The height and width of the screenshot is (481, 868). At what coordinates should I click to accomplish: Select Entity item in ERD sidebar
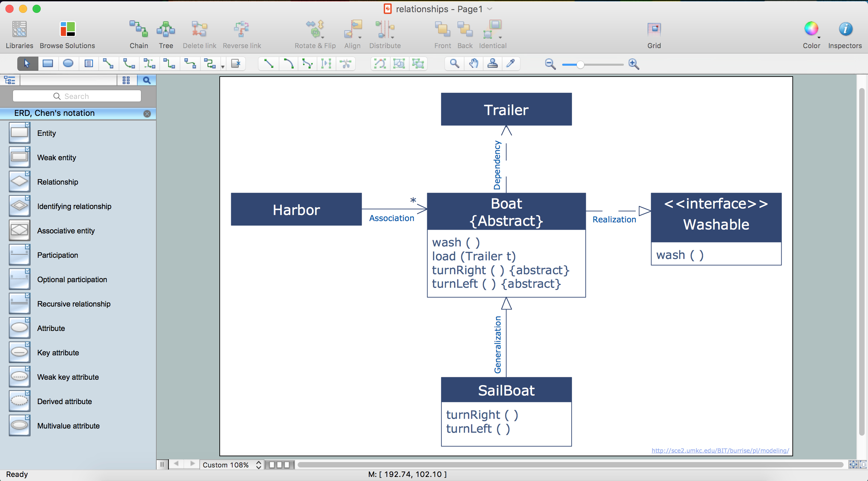[46, 133]
